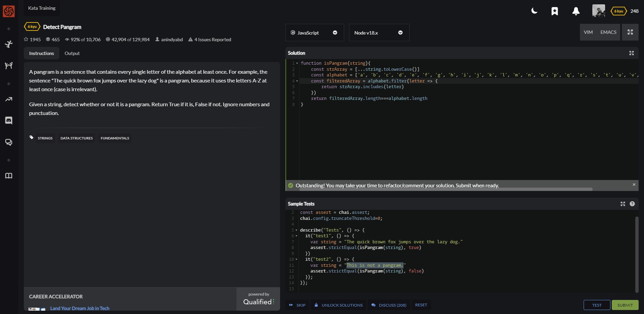Open the Land Your Dream Job in Tech link
644x314 pixels.
(x=80, y=308)
